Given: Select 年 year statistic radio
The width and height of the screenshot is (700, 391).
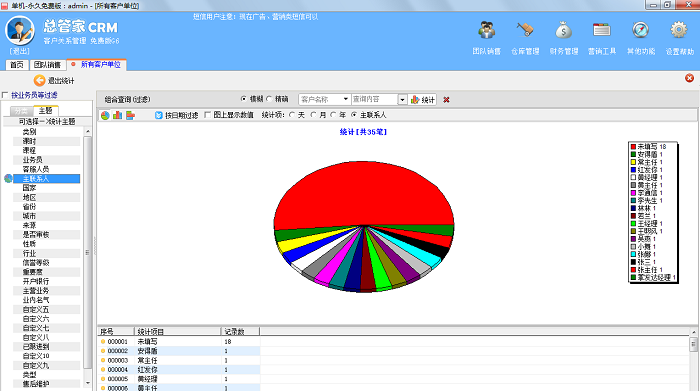Looking at the screenshot, I should coord(333,115).
